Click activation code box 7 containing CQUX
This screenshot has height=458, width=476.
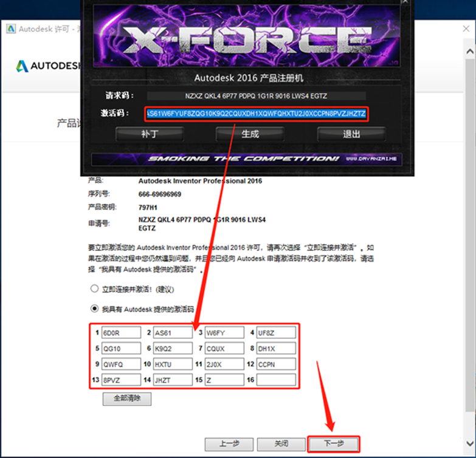tap(224, 348)
